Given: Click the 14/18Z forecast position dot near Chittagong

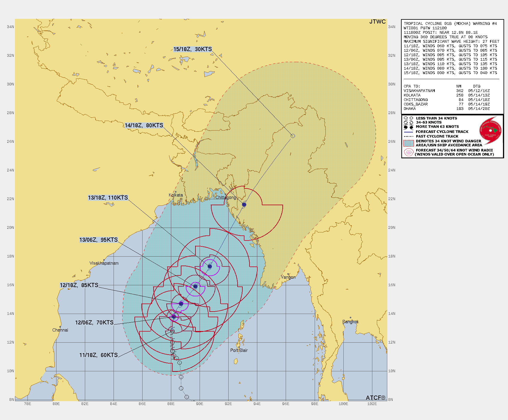Looking at the screenshot, I should click(x=244, y=205).
